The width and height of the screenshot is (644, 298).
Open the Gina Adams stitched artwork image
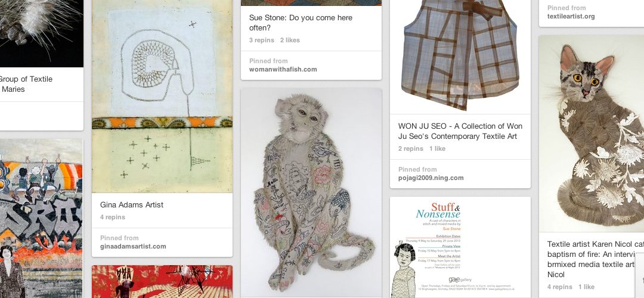[x=162, y=96]
